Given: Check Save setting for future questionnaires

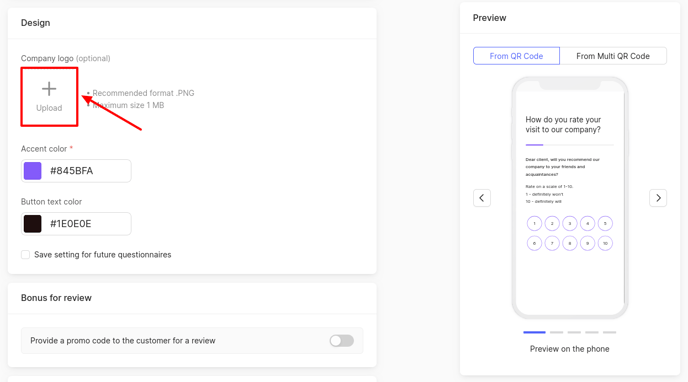Looking at the screenshot, I should [25, 255].
